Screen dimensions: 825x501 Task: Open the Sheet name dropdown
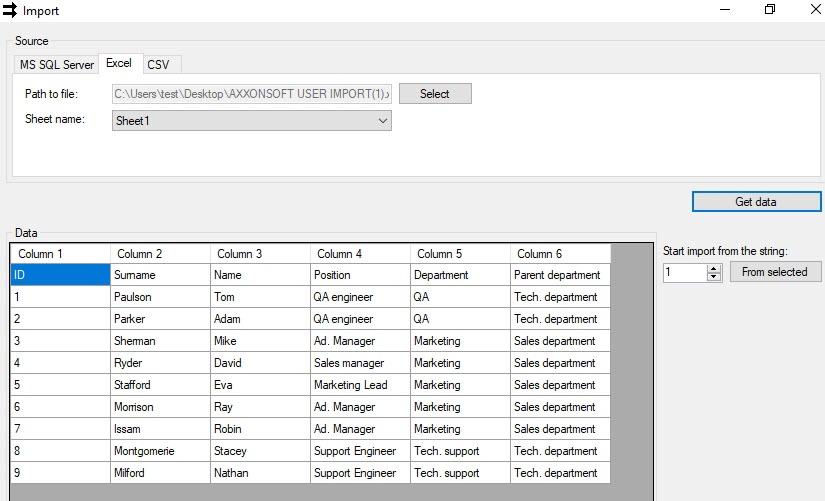pos(252,121)
